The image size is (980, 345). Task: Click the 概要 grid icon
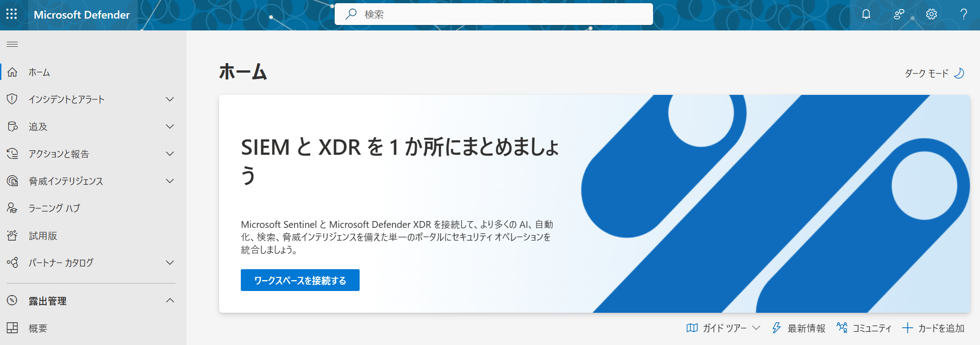pos(12,328)
